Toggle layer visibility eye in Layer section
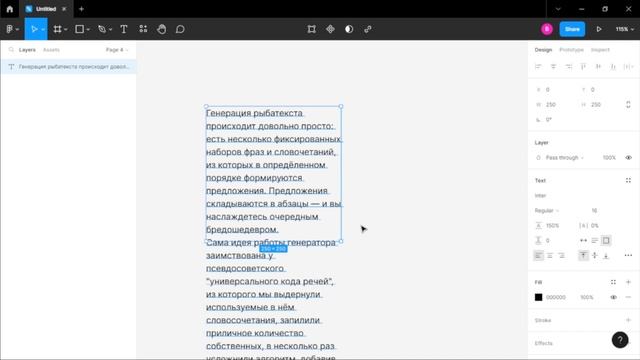640x360 pixels. 628,158
